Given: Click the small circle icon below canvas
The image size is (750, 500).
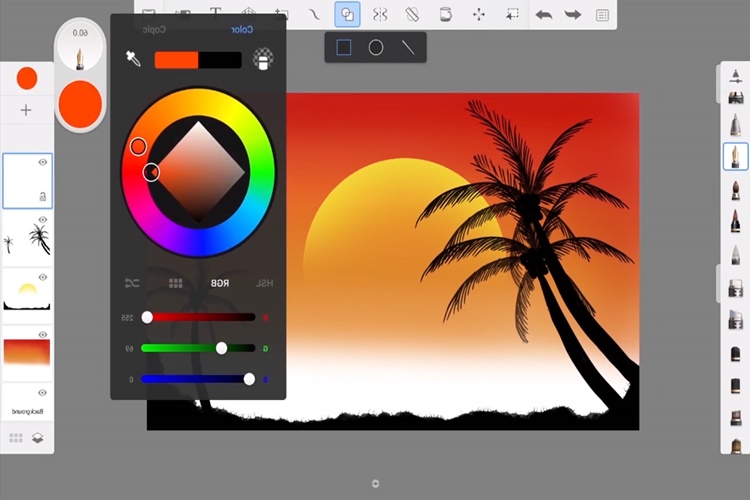Looking at the screenshot, I should click(375, 483).
